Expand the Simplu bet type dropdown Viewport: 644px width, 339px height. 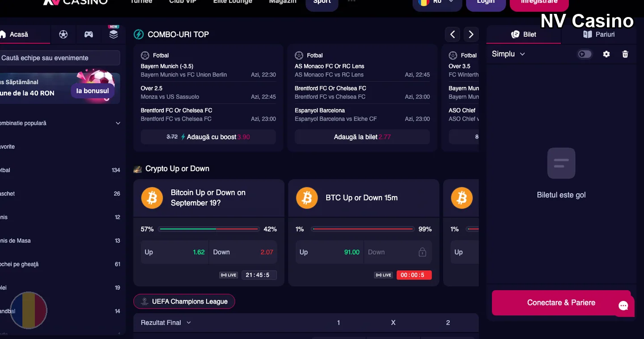click(x=508, y=54)
